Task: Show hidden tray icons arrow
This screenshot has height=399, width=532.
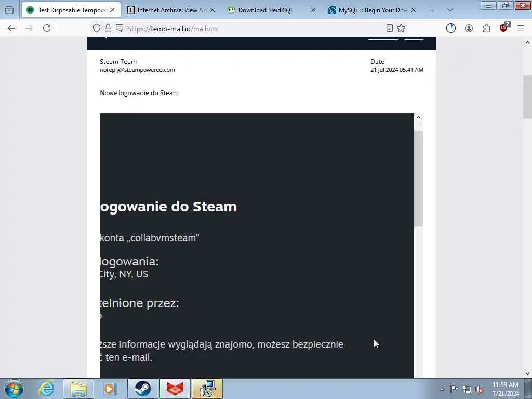Action: pyautogui.click(x=442, y=389)
